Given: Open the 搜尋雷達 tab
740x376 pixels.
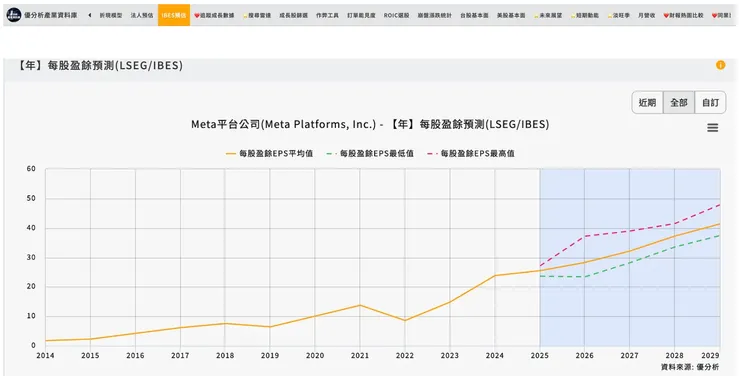Looking at the screenshot, I should point(257,16).
